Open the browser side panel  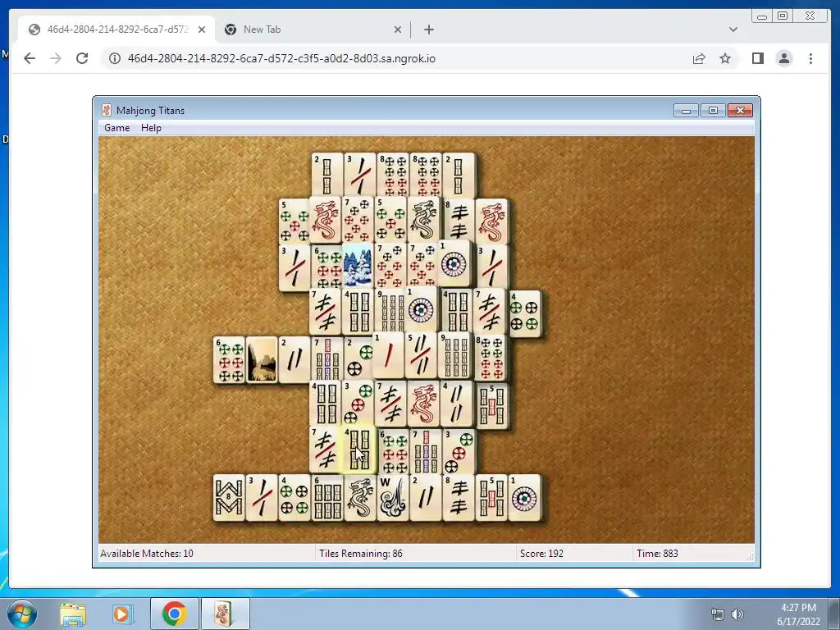[757, 58]
